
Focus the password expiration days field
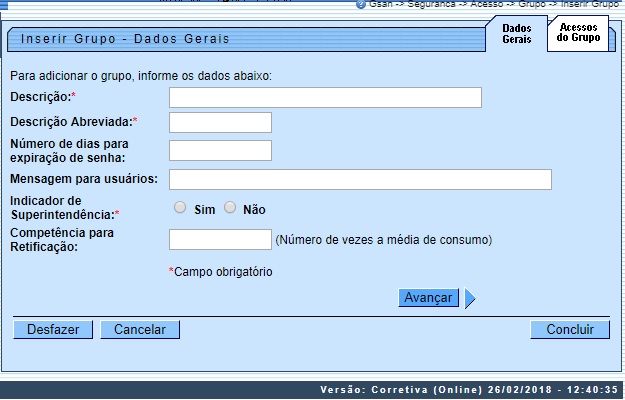pyautogui.click(x=220, y=150)
